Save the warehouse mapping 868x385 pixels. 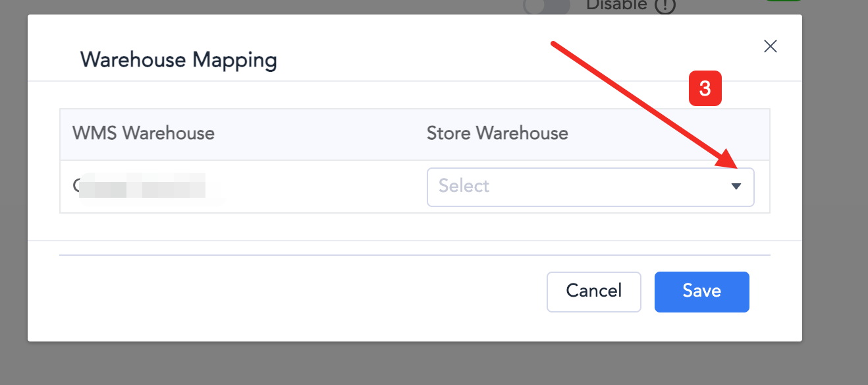click(x=701, y=291)
